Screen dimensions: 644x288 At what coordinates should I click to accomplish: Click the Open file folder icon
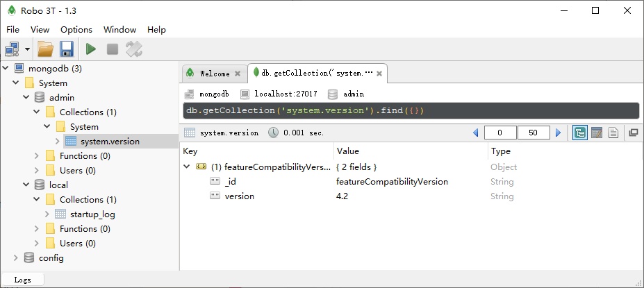click(x=45, y=49)
